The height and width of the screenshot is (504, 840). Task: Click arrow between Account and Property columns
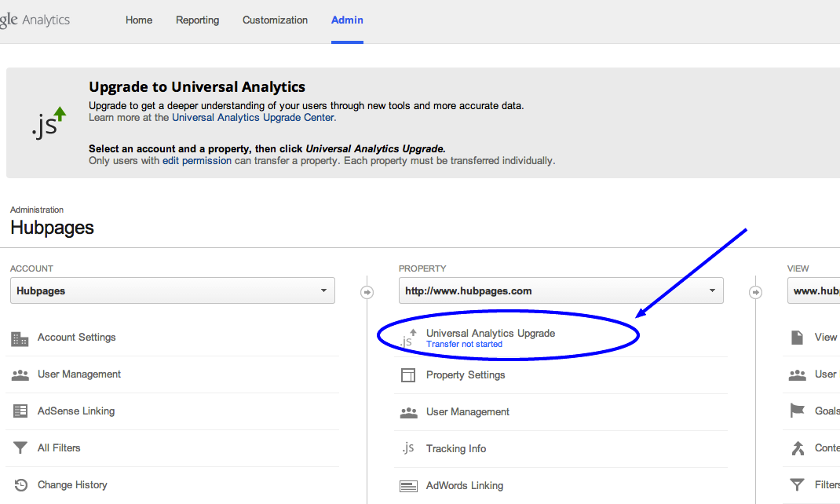[367, 292]
